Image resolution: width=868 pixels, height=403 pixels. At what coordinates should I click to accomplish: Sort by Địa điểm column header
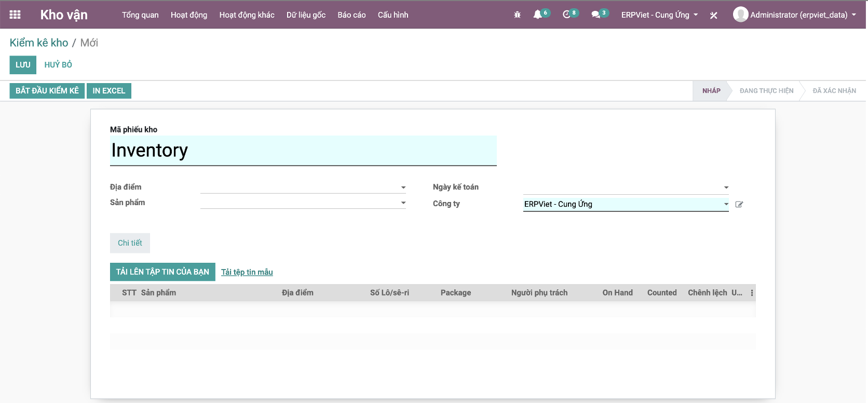tap(297, 293)
